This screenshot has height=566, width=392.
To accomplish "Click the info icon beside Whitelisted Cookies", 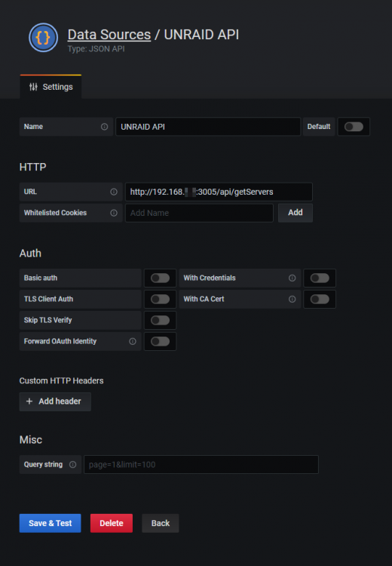I will tap(114, 213).
